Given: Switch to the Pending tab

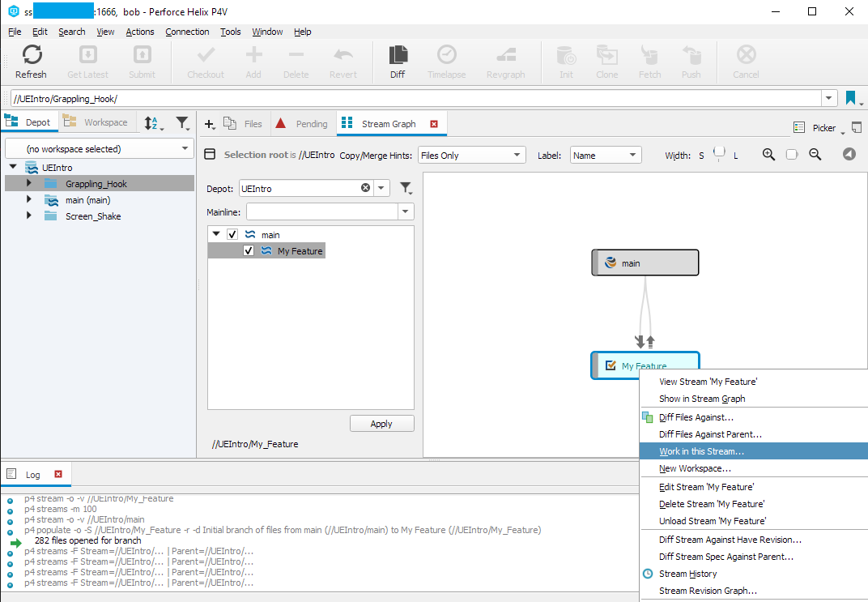Looking at the screenshot, I should tap(302, 124).
